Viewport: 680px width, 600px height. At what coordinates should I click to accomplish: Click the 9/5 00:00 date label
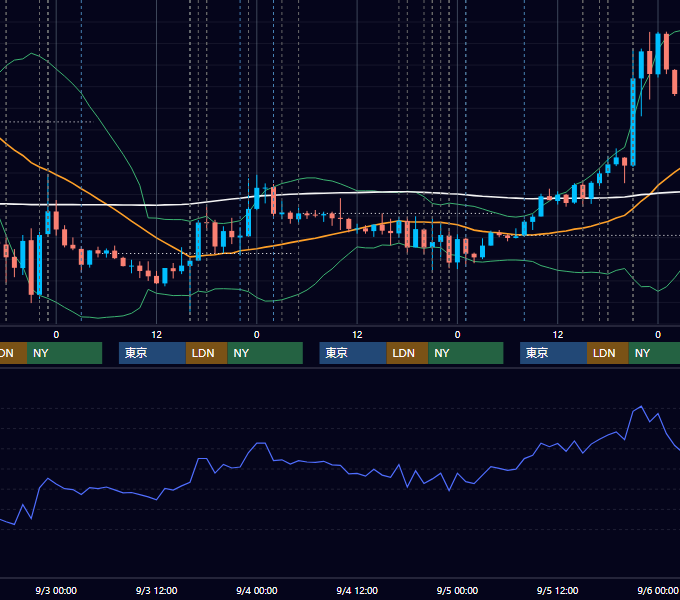coord(457,590)
